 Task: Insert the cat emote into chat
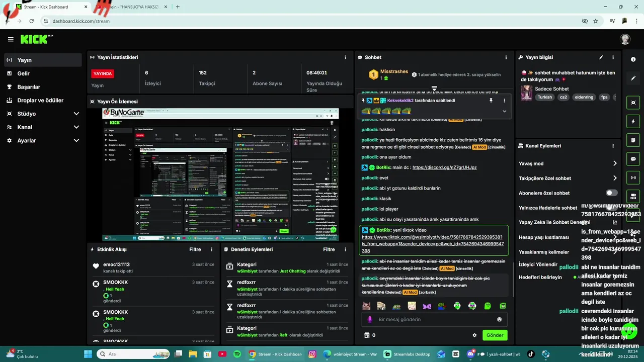point(366,306)
